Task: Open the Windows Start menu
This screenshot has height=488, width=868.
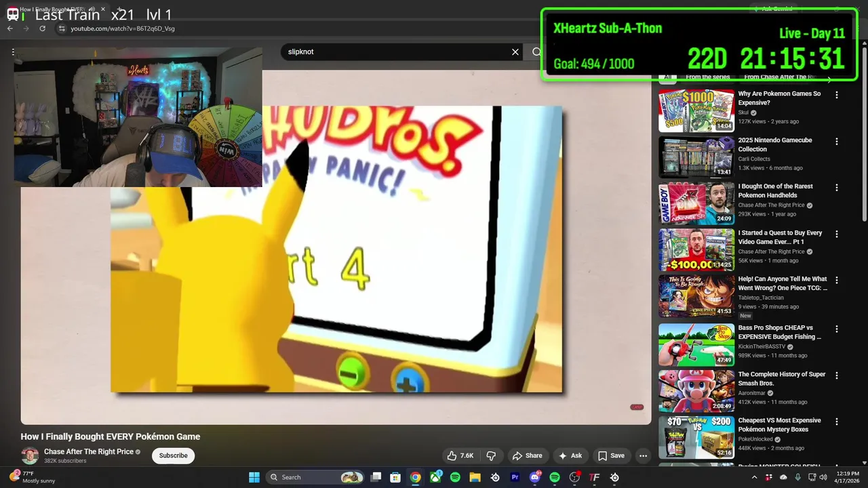Action: coord(254,477)
